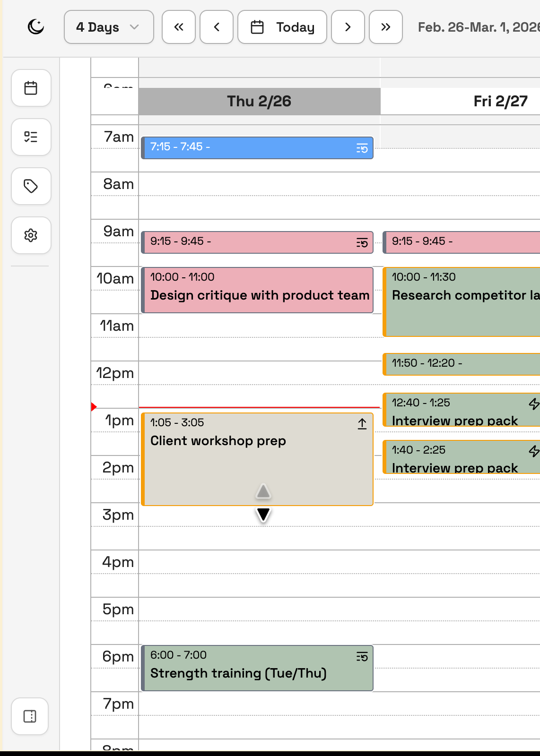Open calendar view from sidebar
Screen dimensions: 540x756
click(31, 88)
